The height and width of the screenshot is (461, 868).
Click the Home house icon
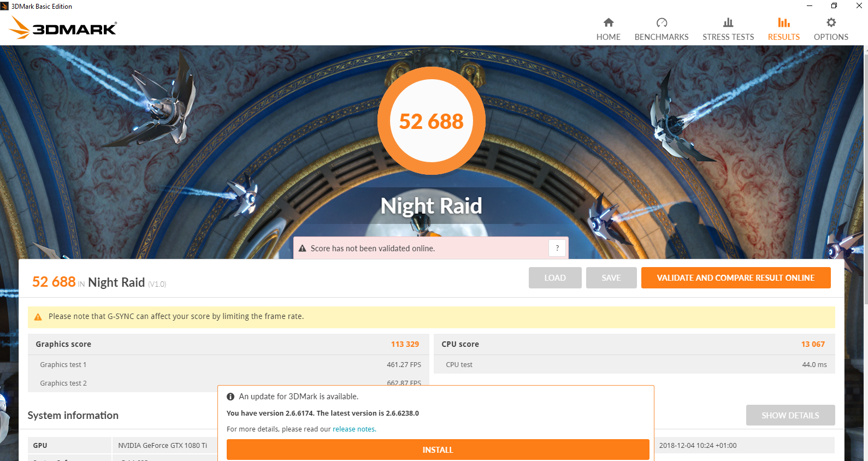coord(609,22)
